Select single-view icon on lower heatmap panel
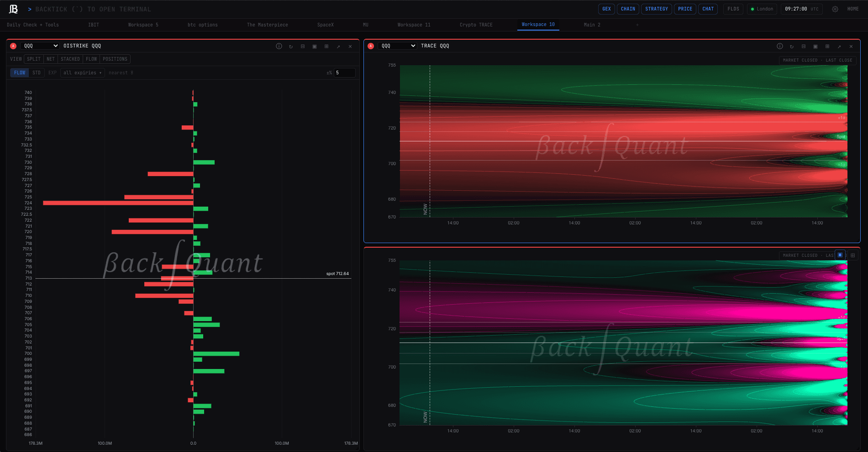The width and height of the screenshot is (868, 452). tap(840, 255)
